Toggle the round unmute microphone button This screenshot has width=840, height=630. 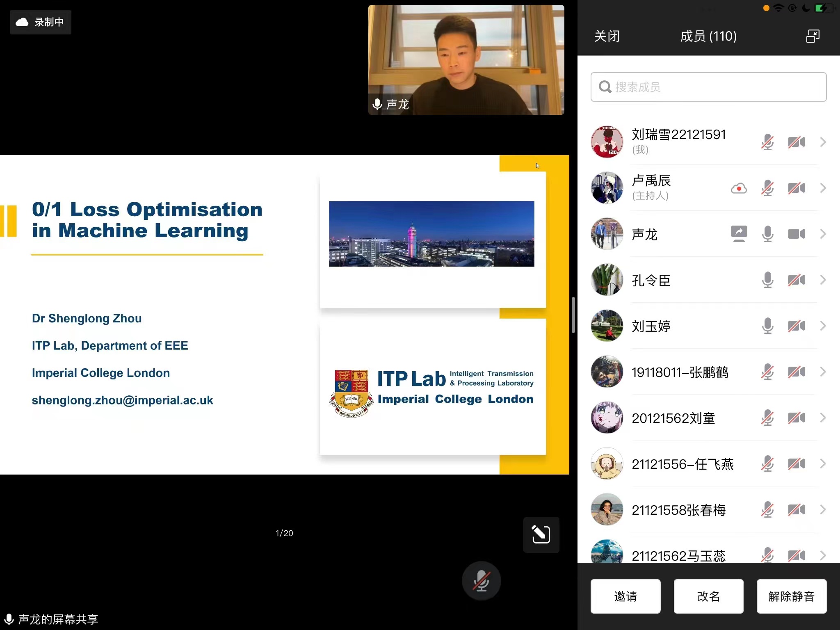click(x=481, y=581)
